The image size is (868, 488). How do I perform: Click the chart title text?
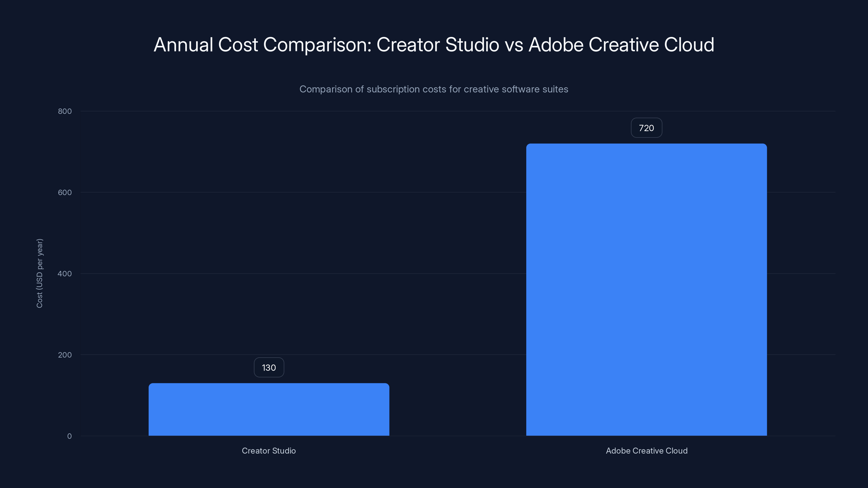click(434, 44)
